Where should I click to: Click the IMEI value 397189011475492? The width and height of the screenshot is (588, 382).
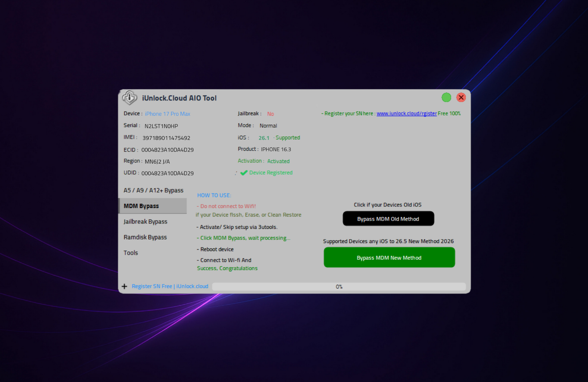point(166,138)
